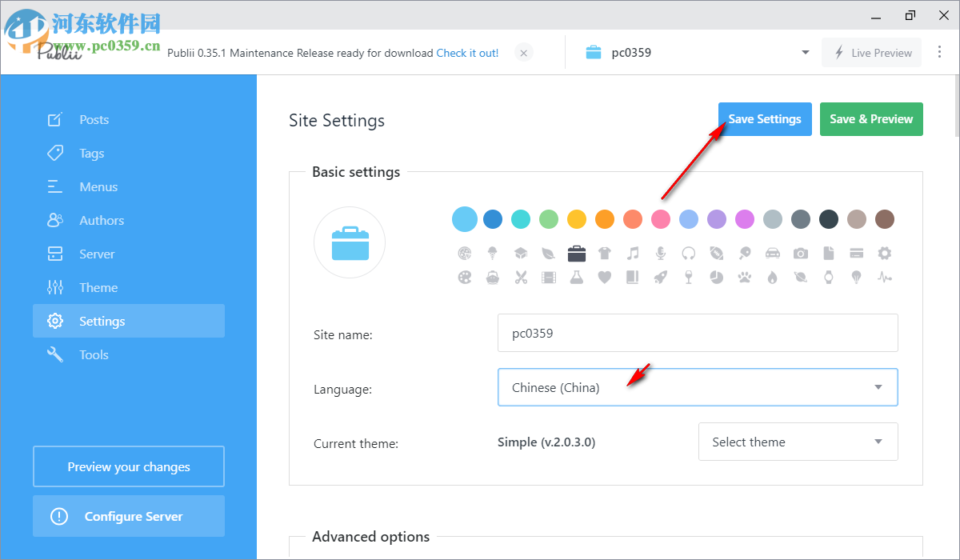Choose the pie chart site icon
Screen dimensions: 960x560
(x=717, y=278)
